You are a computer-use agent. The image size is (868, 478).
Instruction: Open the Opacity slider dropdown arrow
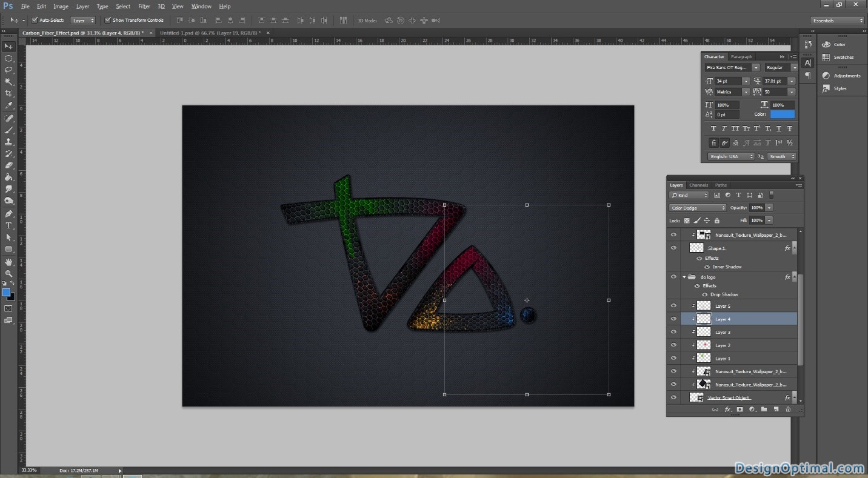point(769,208)
